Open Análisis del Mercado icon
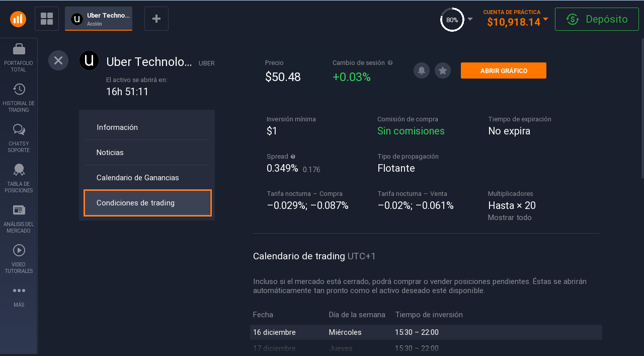The width and height of the screenshot is (644, 356). (x=19, y=210)
